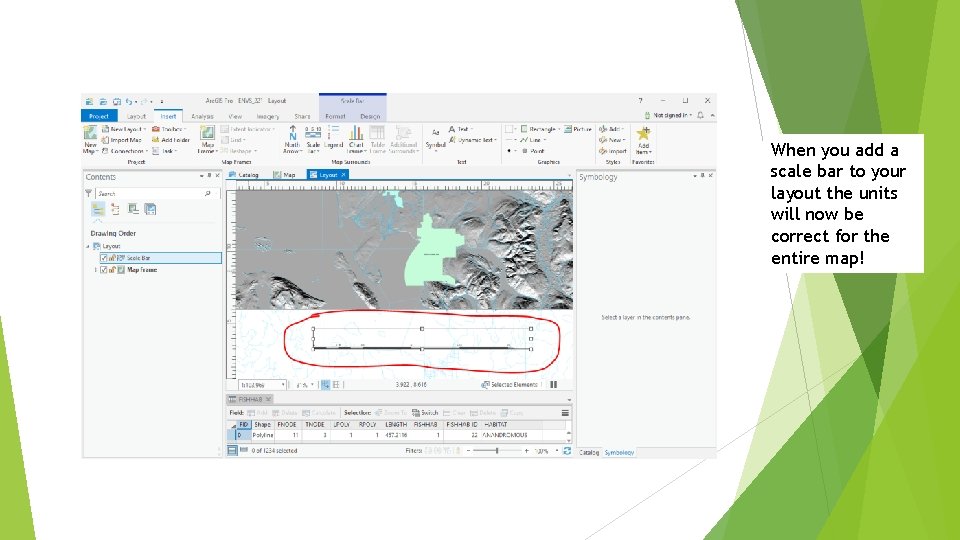Switch to the Map view tab
This screenshot has height=540, width=960.
pyautogui.click(x=285, y=175)
